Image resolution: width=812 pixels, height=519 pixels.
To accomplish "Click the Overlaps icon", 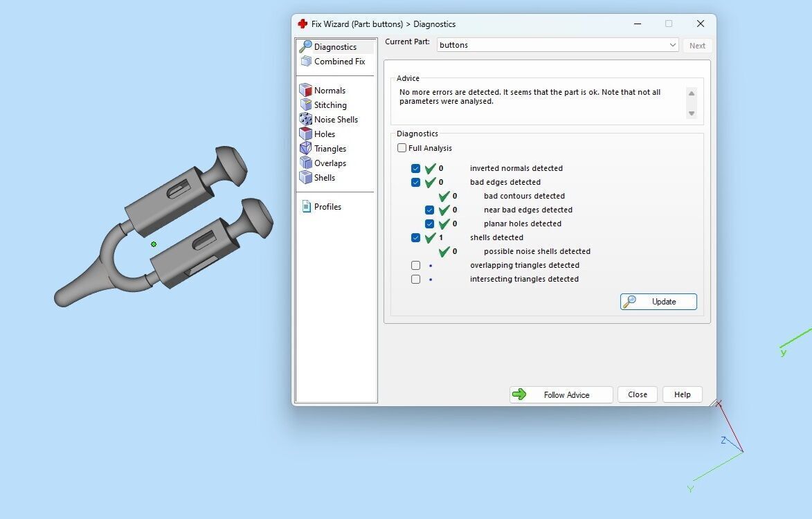I will click(305, 163).
